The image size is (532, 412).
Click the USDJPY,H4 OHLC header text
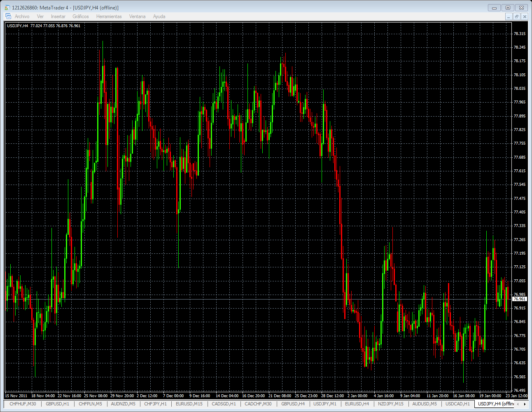coord(44,26)
